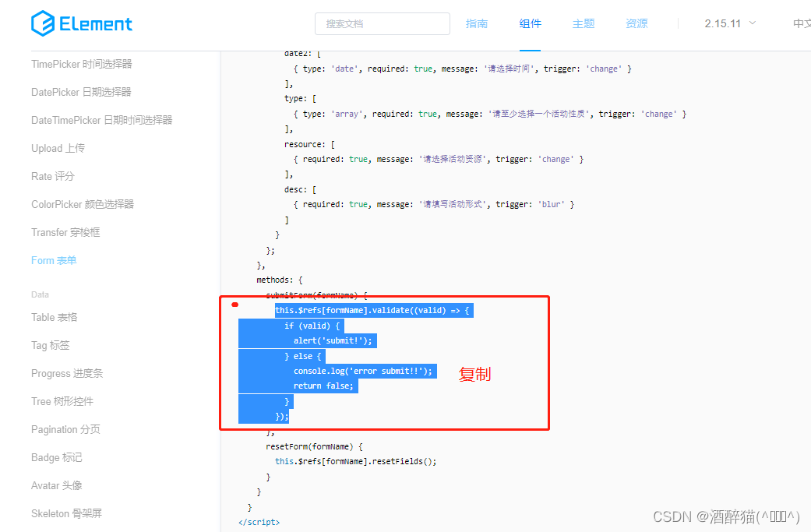Open Table 表格 in sidebar

(55, 318)
